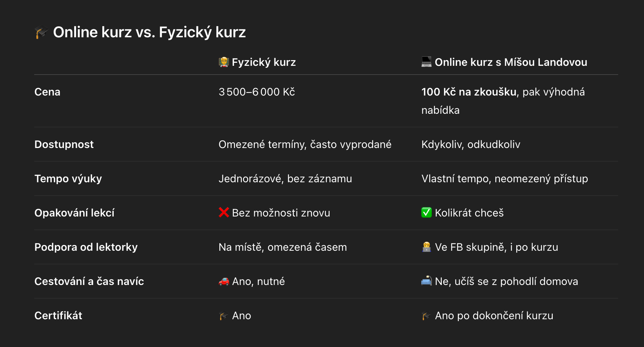The width and height of the screenshot is (644, 347).
Task: Click the person emoji before Ve FB skupině
Action: coord(427,247)
